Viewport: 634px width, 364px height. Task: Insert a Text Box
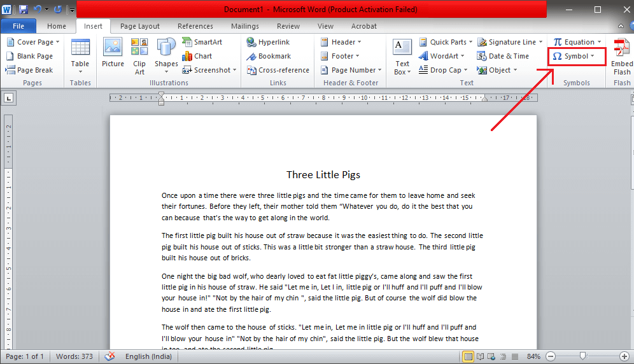click(x=402, y=56)
